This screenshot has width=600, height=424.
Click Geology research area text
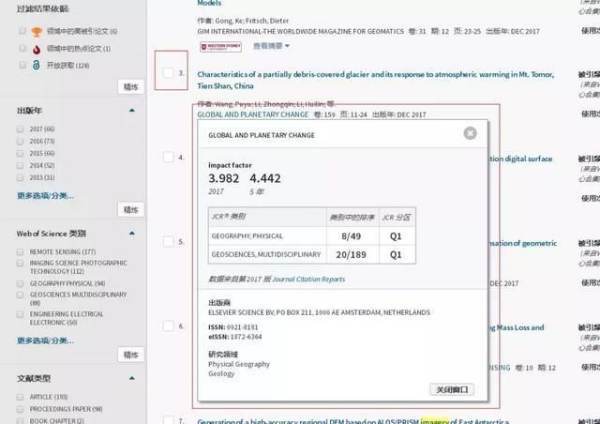[221, 373]
